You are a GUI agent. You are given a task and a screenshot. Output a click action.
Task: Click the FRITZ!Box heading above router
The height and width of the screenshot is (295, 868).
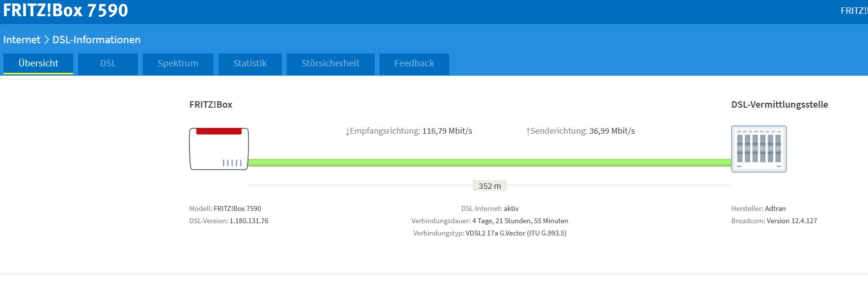pos(211,104)
